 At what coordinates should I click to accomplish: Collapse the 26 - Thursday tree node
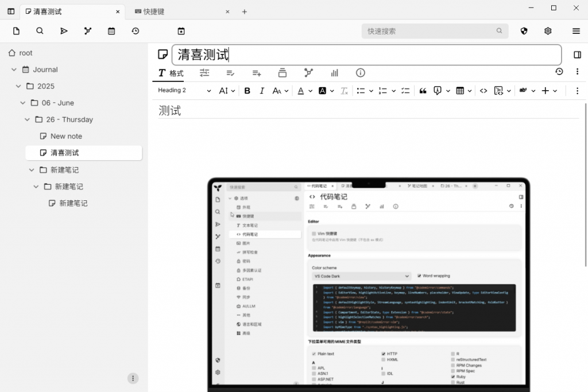click(x=28, y=119)
